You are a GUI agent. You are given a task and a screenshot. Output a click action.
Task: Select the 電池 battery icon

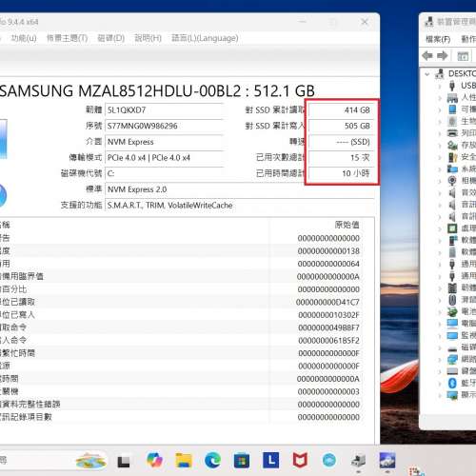coord(452,311)
